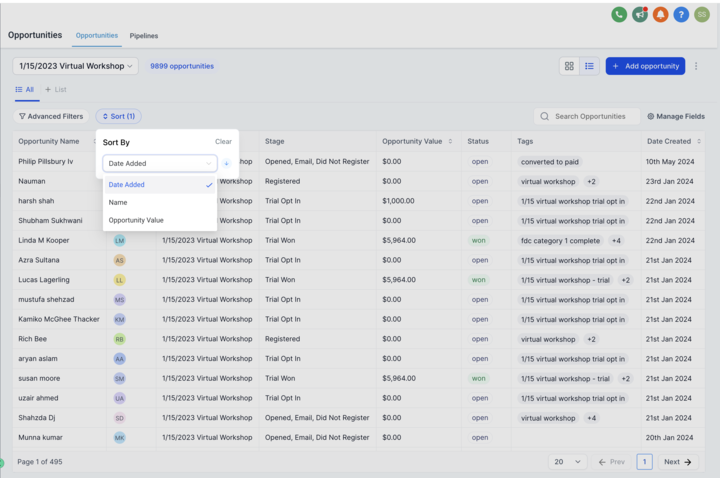Open the orange notifications bell
Image resolution: width=720 pixels, height=478 pixels.
point(660,15)
